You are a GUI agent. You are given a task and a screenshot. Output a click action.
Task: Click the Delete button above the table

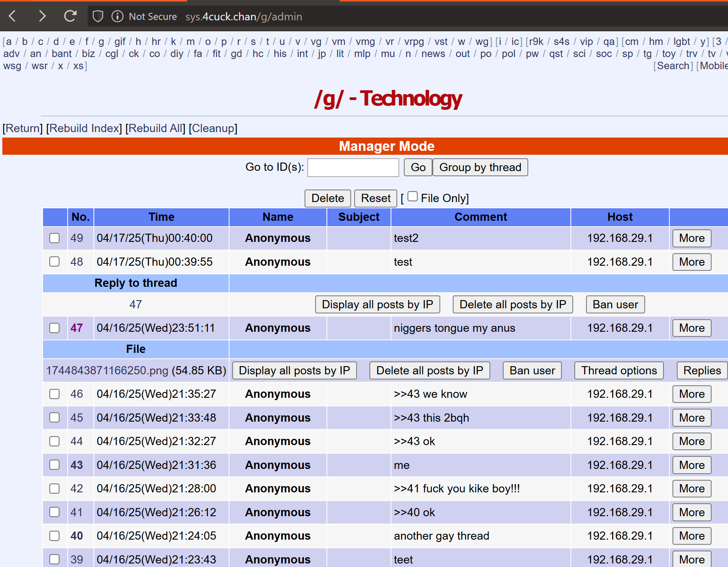tap(327, 198)
